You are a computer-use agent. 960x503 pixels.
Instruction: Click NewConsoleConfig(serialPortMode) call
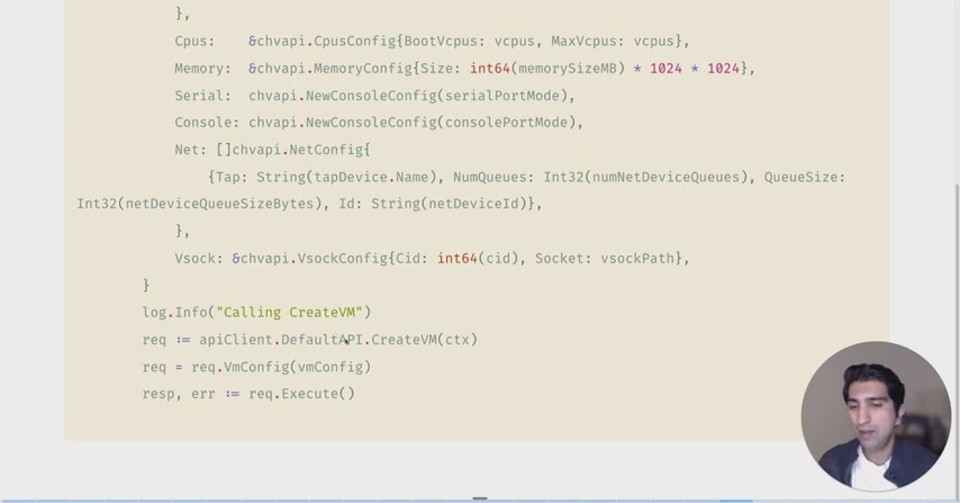436,95
